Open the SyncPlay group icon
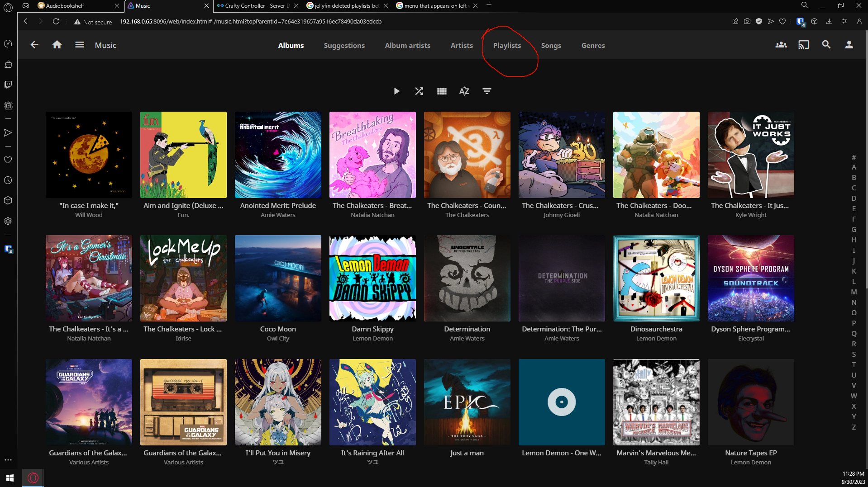Screen dimensions: 868x487 pos(781,45)
